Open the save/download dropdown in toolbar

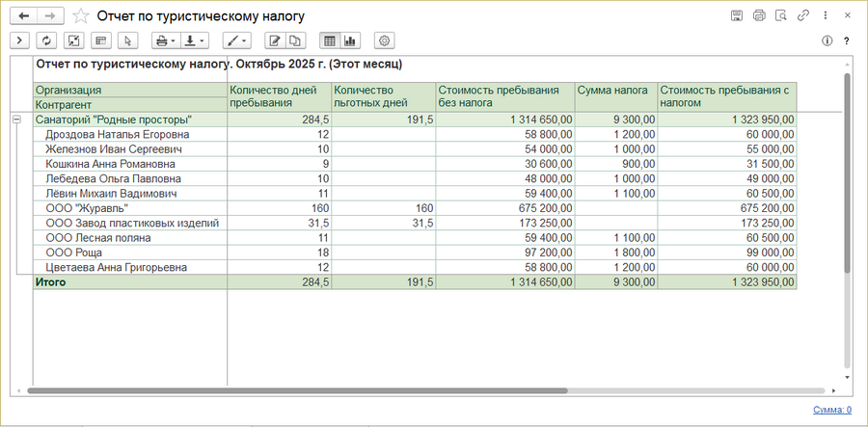point(195,40)
